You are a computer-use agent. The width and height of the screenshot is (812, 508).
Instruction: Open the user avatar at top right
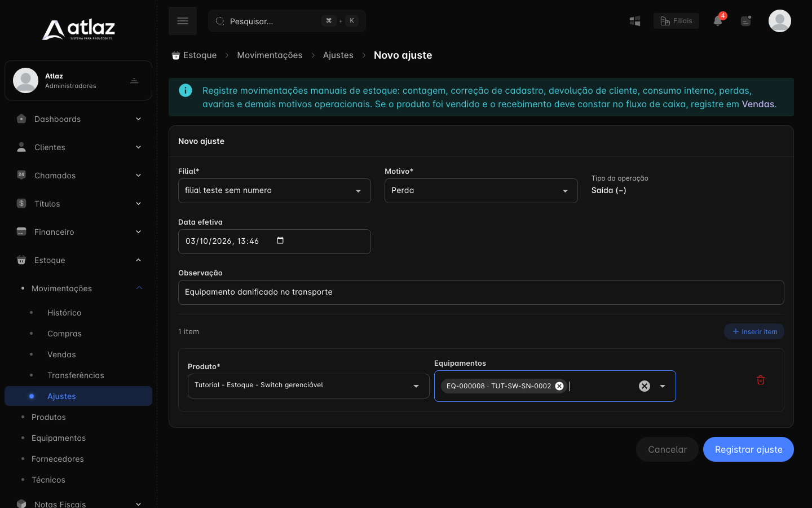(x=780, y=21)
